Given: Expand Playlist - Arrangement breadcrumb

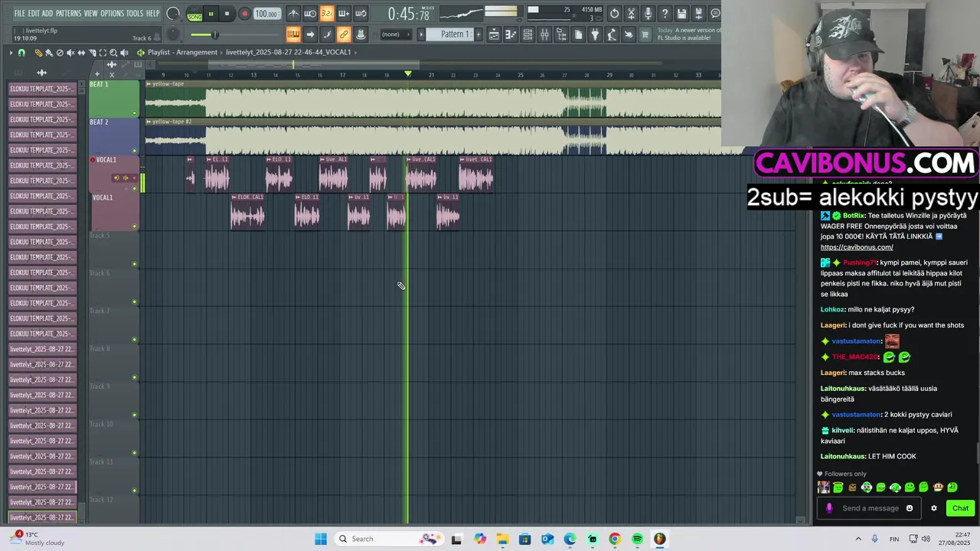Looking at the screenshot, I should (183, 52).
